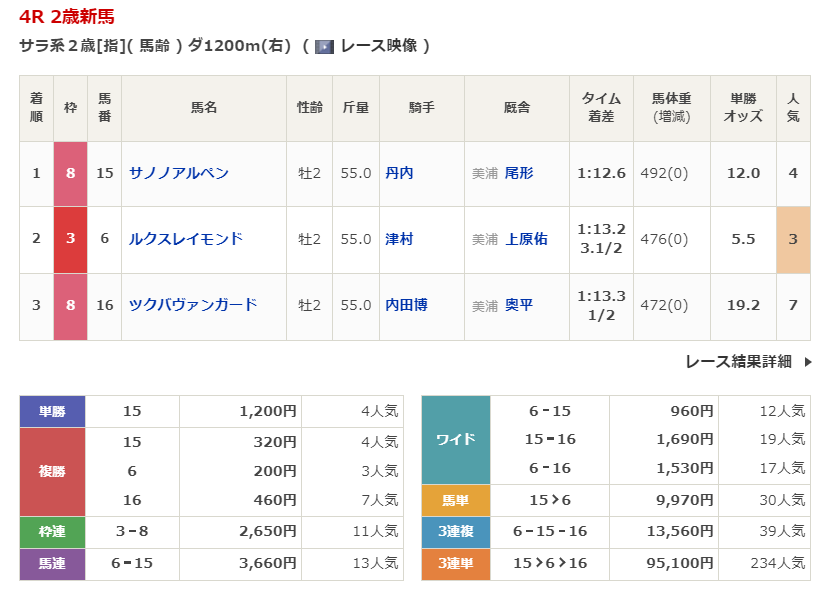Click the 単勝 payout label
828x590 pixels.
tap(52, 411)
